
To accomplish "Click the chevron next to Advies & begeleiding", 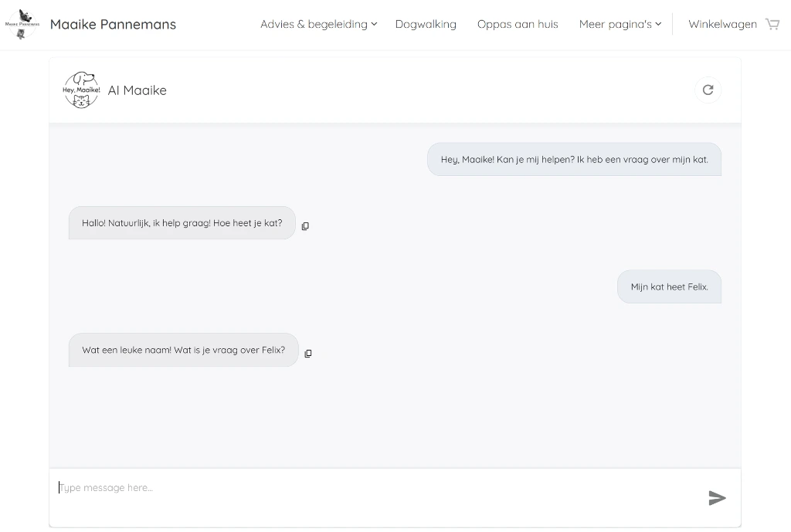I will [x=375, y=24].
